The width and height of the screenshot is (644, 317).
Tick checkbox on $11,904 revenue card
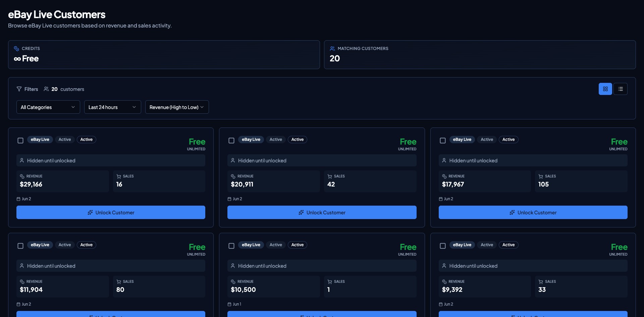pyautogui.click(x=20, y=246)
